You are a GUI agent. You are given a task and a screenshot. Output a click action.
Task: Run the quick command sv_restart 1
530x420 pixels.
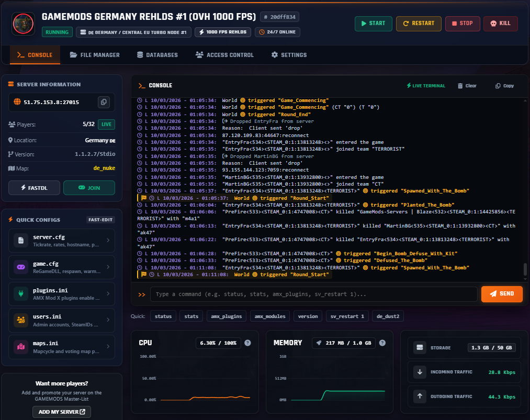(x=347, y=316)
